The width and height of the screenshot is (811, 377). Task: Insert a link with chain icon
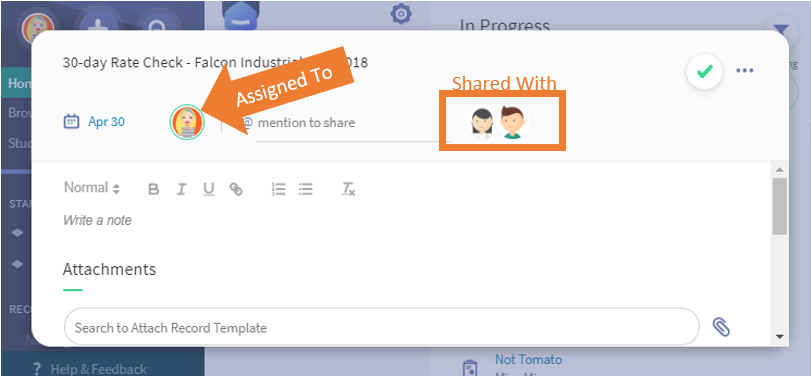tap(236, 189)
